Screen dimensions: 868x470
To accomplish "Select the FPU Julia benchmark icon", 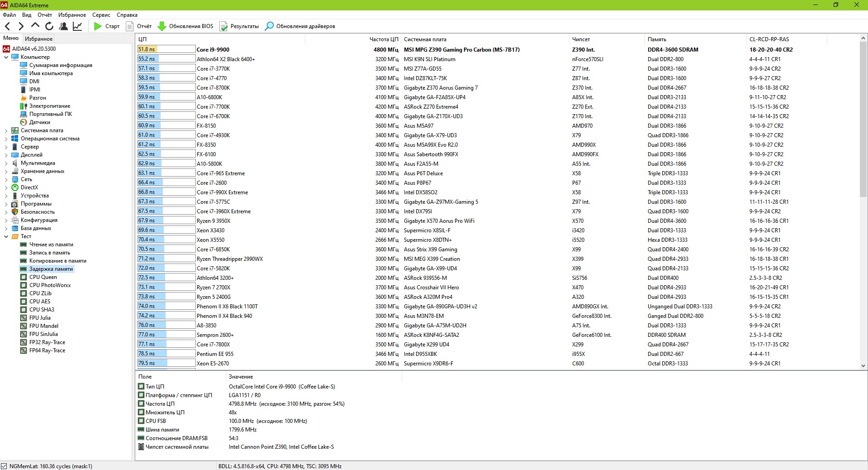I will pos(24,318).
